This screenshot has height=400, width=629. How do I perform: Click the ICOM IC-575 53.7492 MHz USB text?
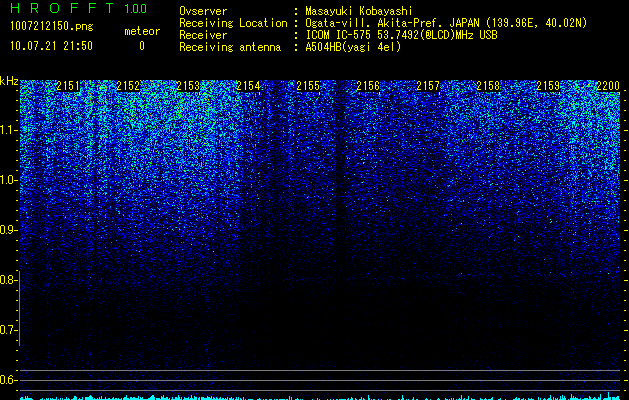point(401,35)
